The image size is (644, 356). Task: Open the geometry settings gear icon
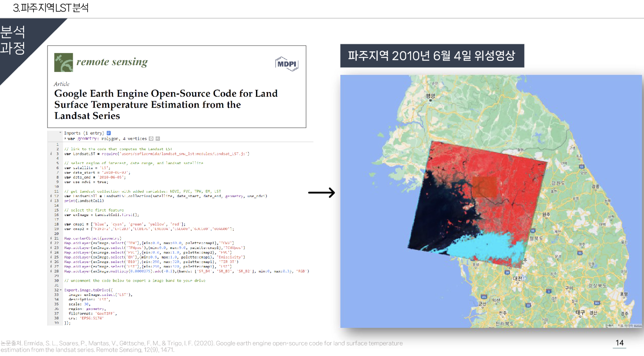click(x=151, y=139)
